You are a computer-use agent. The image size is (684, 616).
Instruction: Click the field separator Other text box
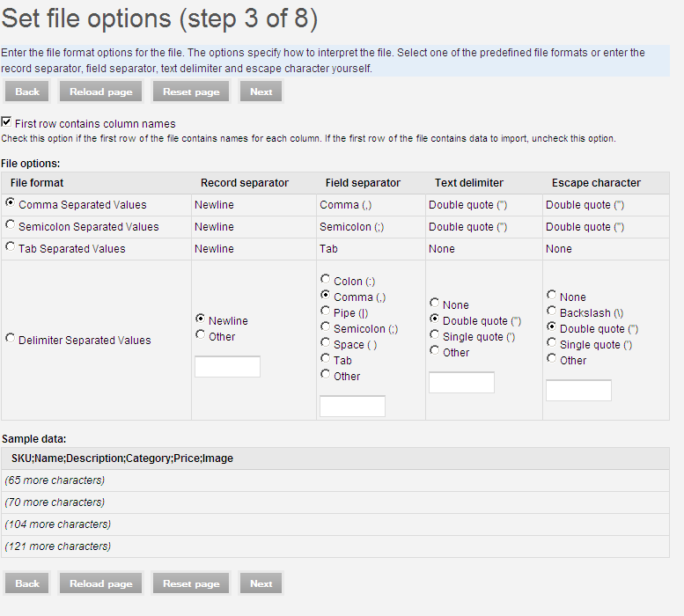pyautogui.click(x=352, y=407)
